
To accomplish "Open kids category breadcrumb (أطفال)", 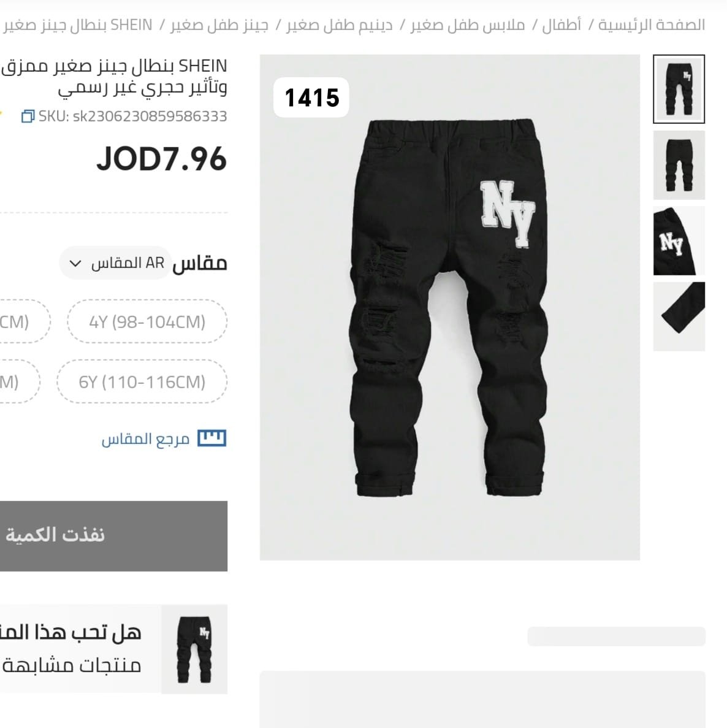I will [561, 25].
